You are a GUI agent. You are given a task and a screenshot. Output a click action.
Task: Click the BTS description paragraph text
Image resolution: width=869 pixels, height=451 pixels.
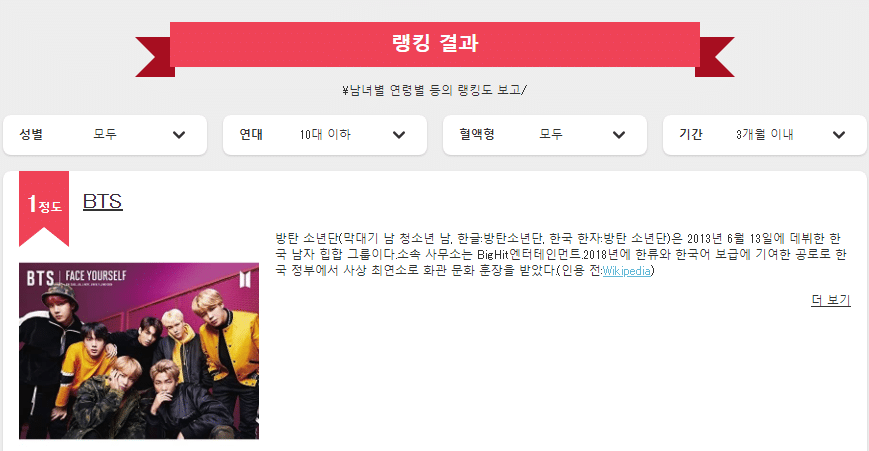(561, 254)
